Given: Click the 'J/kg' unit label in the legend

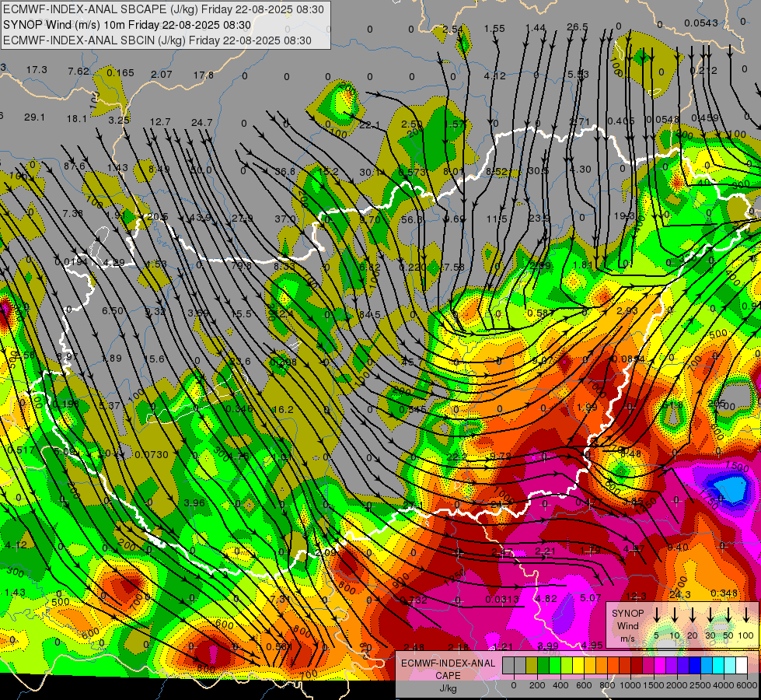Looking at the screenshot, I should (448, 688).
